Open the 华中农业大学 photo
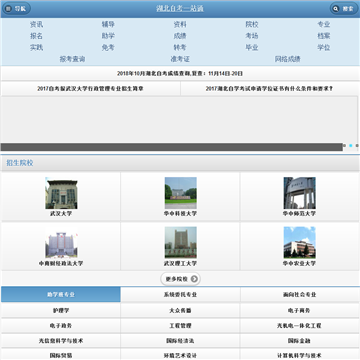The width and height of the screenshot is (360, 360). tap(299, 242)
